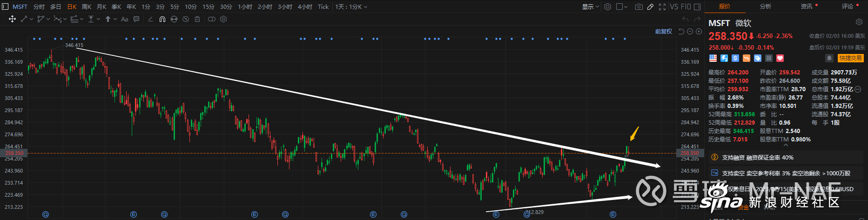868x220 pixels.
Task: Select the move/crosshair cursor tool
Action: click(12, 19)
